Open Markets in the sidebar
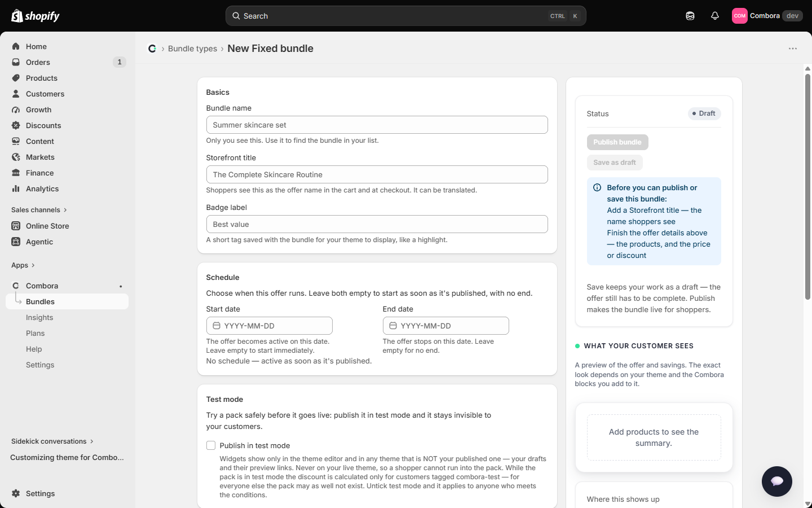The image size is (812, 508). point(67,157)
